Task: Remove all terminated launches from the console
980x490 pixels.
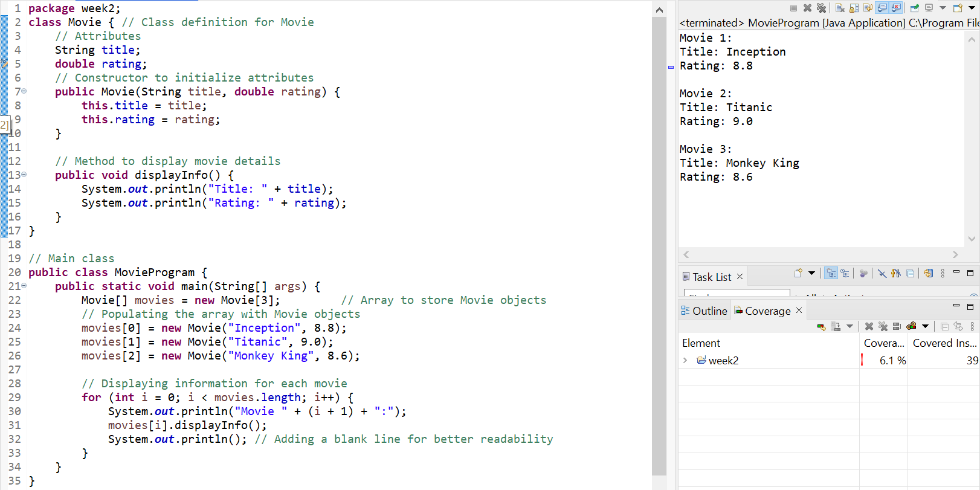Action: [821, 8]
